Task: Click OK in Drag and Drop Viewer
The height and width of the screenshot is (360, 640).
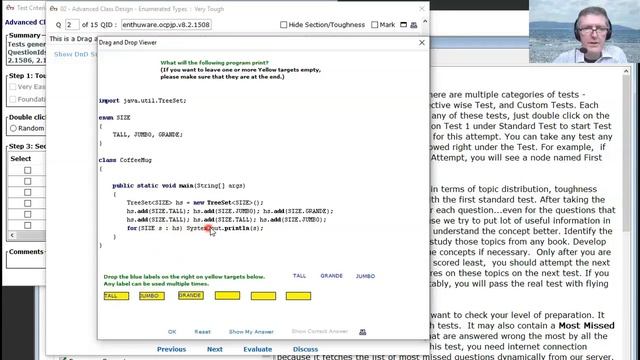Action: (x=172, y=332)
